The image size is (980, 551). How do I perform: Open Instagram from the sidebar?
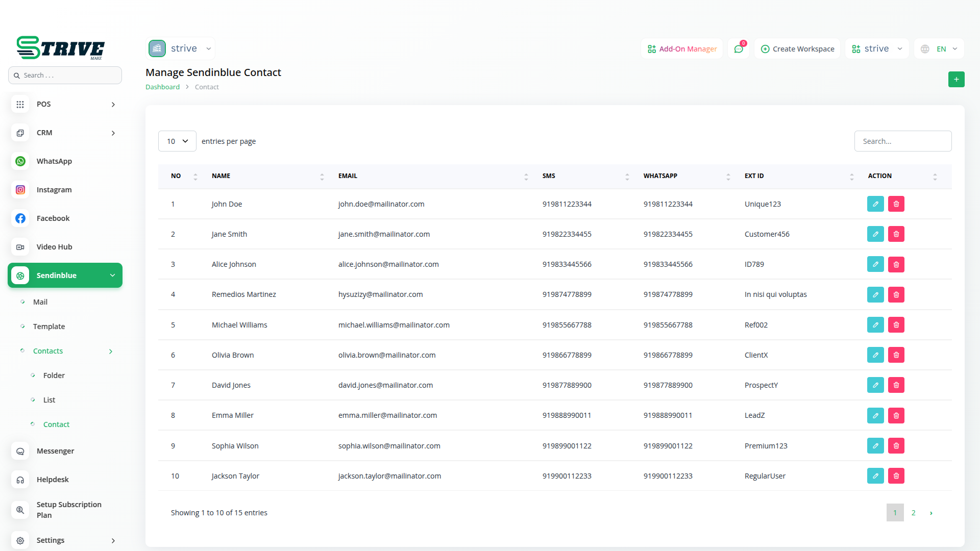coord(54,190)
